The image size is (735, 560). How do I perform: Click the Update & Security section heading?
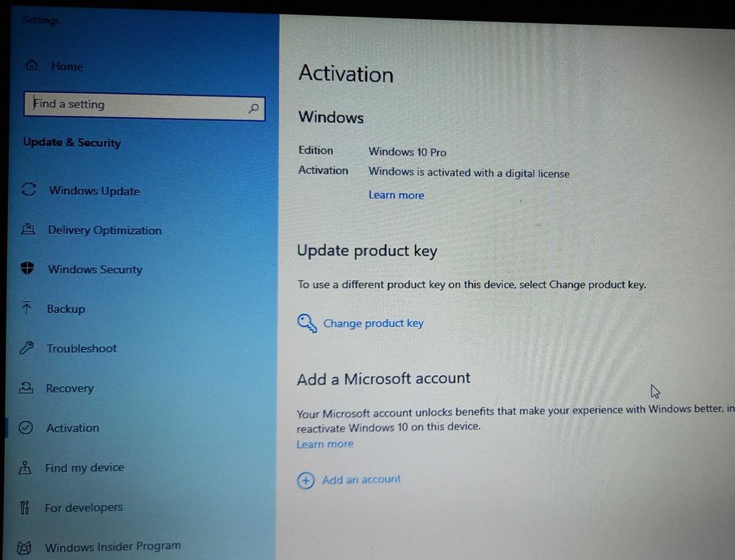[x=71, y=143]
